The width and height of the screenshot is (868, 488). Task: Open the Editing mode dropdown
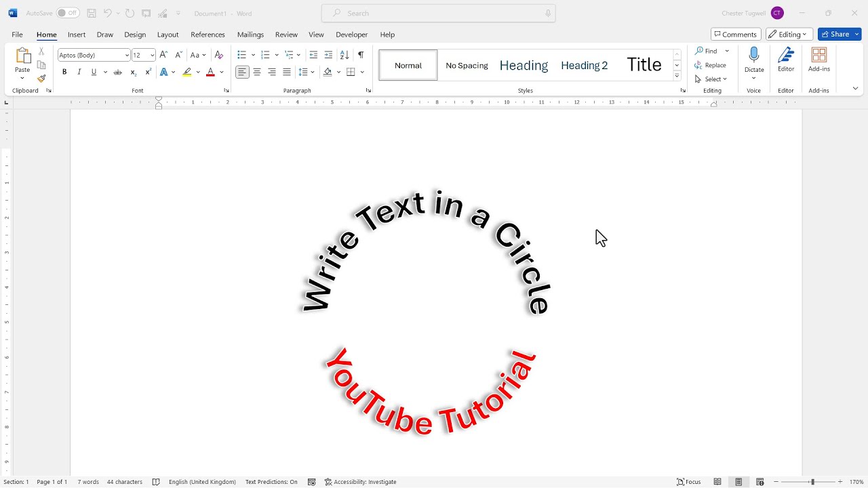790,35
